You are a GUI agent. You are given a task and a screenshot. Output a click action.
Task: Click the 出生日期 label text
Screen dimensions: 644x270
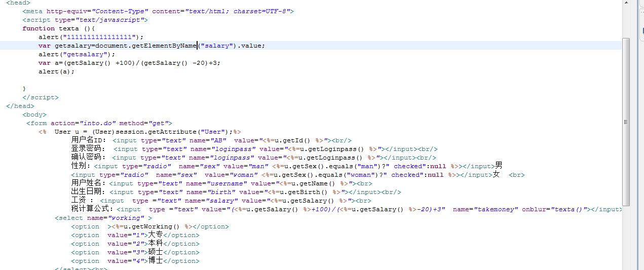pos(89,192)
